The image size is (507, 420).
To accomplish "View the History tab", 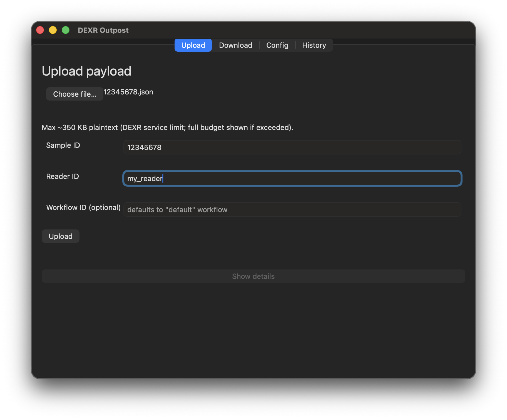I will tap(314, 45).
